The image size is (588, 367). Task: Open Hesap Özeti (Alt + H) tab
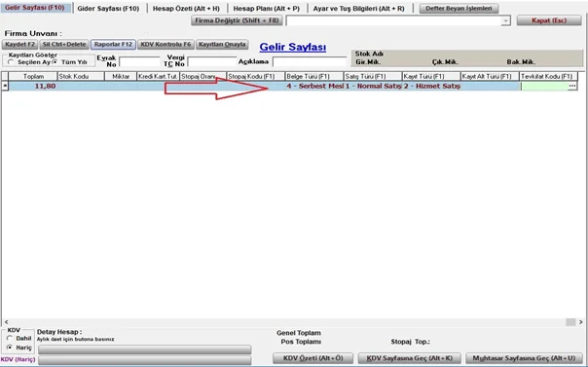point(186,8)
